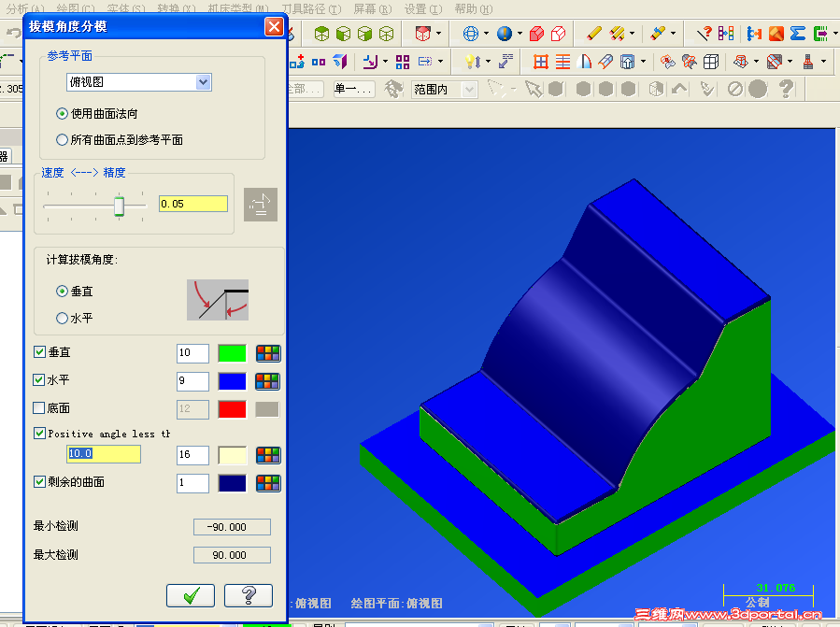
Task: Click the blue box with up arrow icon
Action: pos(627,63)
